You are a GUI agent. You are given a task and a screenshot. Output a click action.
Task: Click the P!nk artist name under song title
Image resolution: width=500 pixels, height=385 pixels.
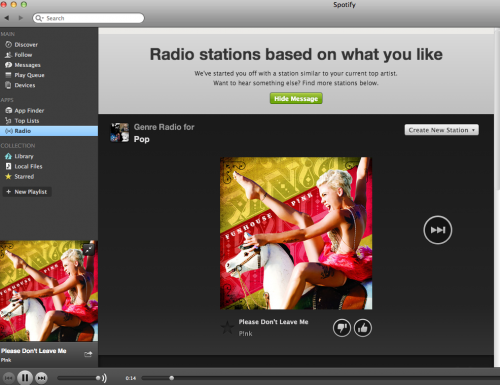(245, 333)
